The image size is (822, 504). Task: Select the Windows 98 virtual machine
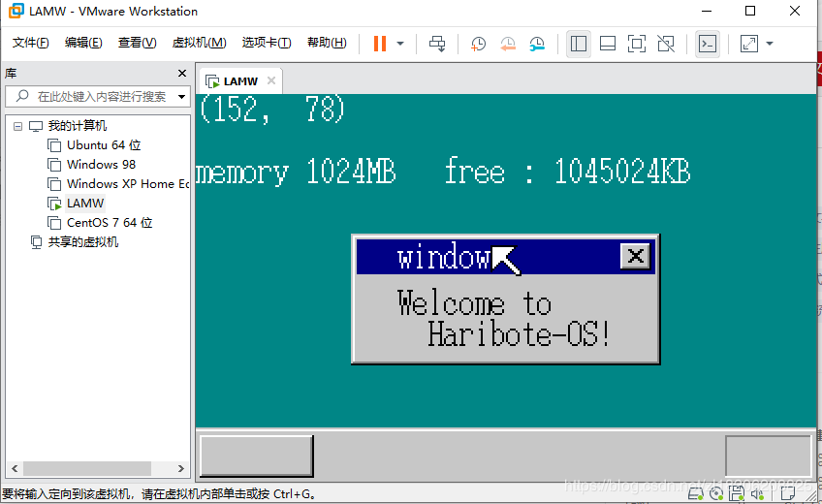101,165
